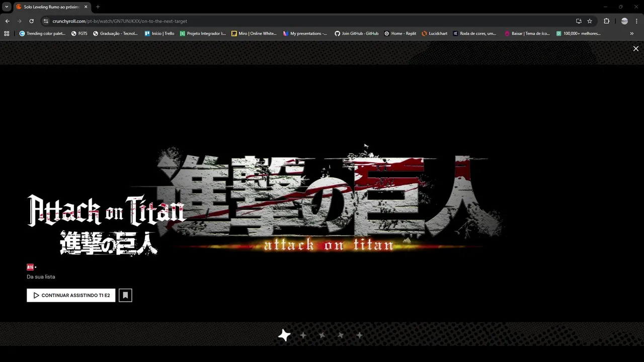Expand the bookmarks overflow chevron
This screenshot has height=362, width=644.
click(632, 34)
